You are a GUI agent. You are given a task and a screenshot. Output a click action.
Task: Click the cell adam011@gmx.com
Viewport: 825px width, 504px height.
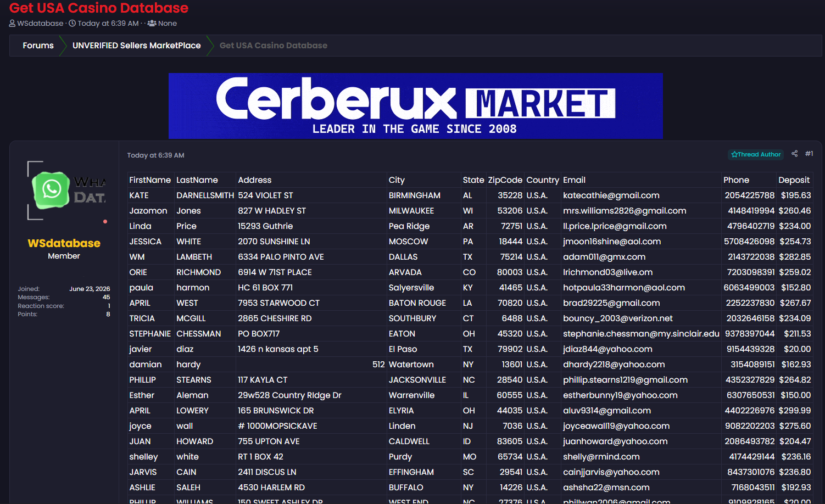(x=604, y=257)
